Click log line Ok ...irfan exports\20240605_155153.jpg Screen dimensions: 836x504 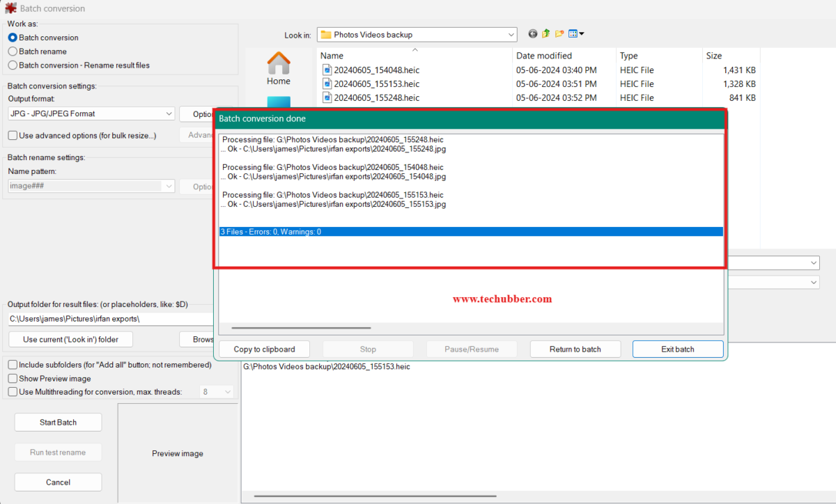click(x=333, y=204)
